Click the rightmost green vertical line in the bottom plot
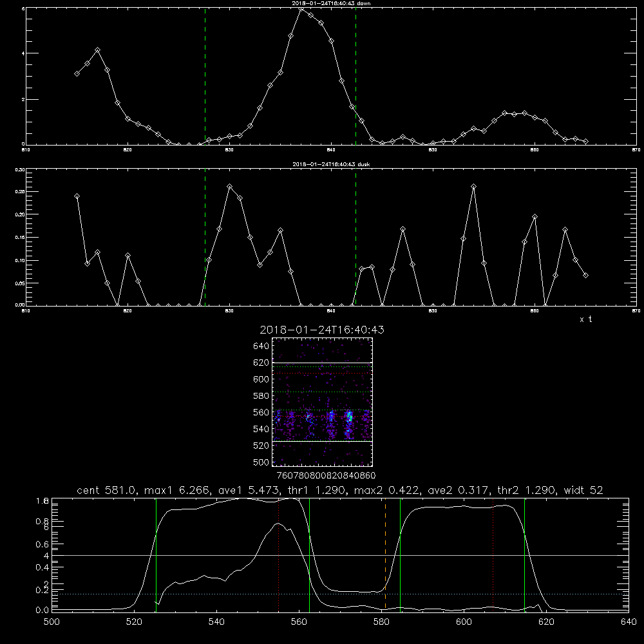 point(524,555)
